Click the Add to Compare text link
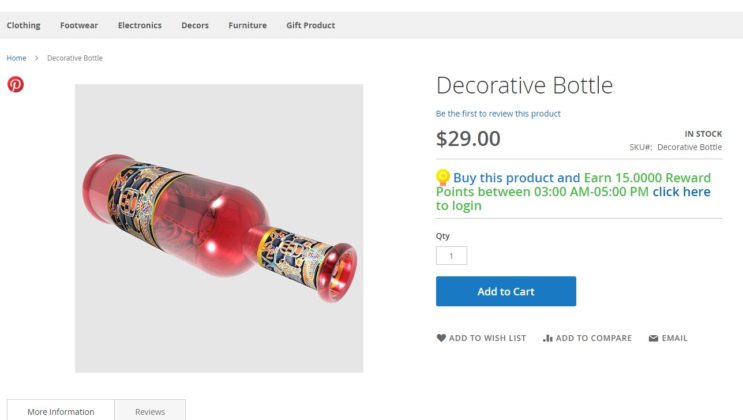Image resolution: width=743 pixels, height=420 pixels. [x=593, y=338]
